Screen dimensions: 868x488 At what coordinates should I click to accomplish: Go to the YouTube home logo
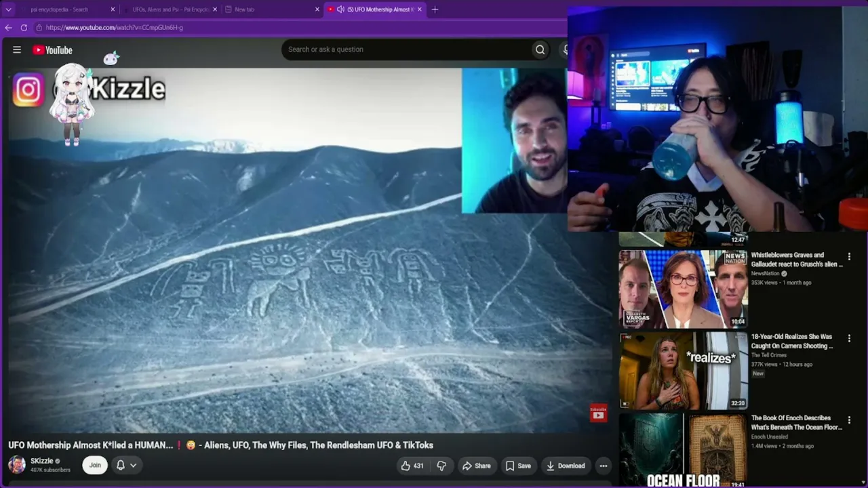52,50
